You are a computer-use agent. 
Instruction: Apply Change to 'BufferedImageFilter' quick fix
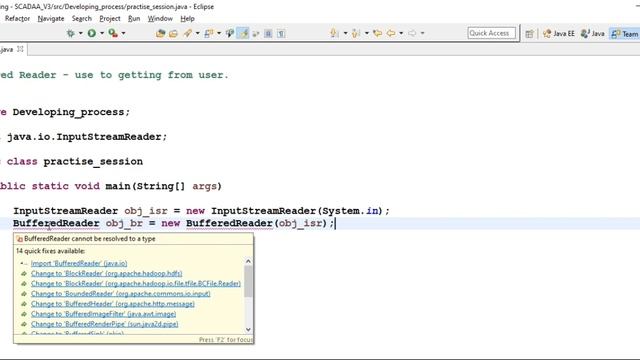click(x=104, y=314)
